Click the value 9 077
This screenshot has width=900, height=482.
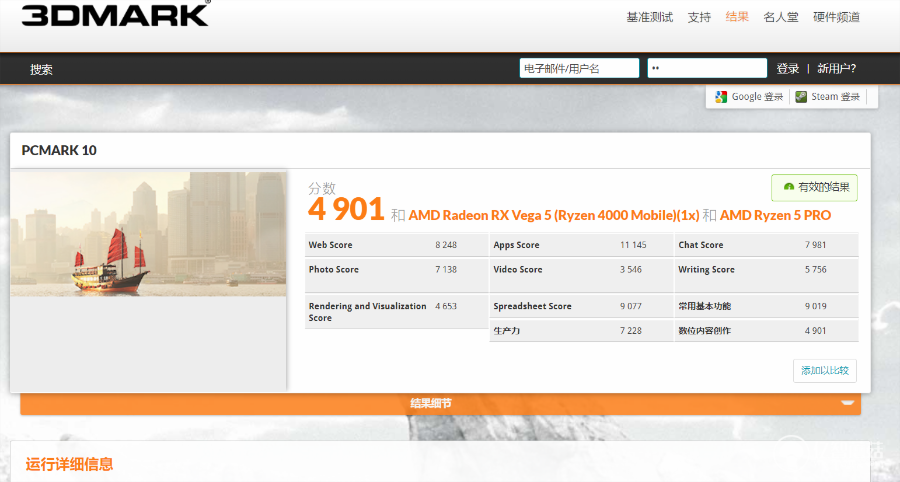[x=631, y=306]
